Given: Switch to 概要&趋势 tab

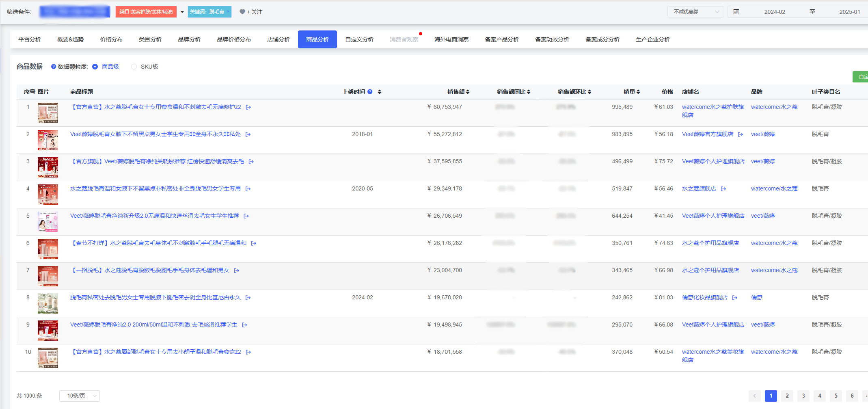Looking at the screenshot, I should click(70, 39).
